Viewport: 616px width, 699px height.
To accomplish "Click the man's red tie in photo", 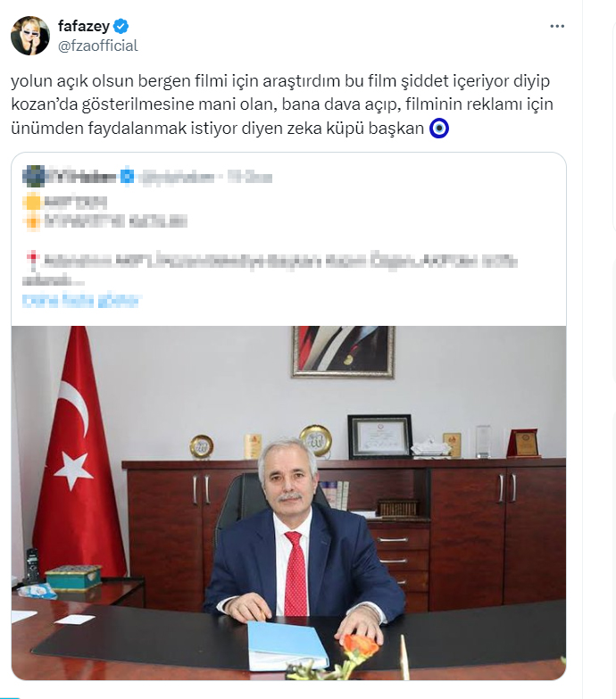I will click(296, 574).
